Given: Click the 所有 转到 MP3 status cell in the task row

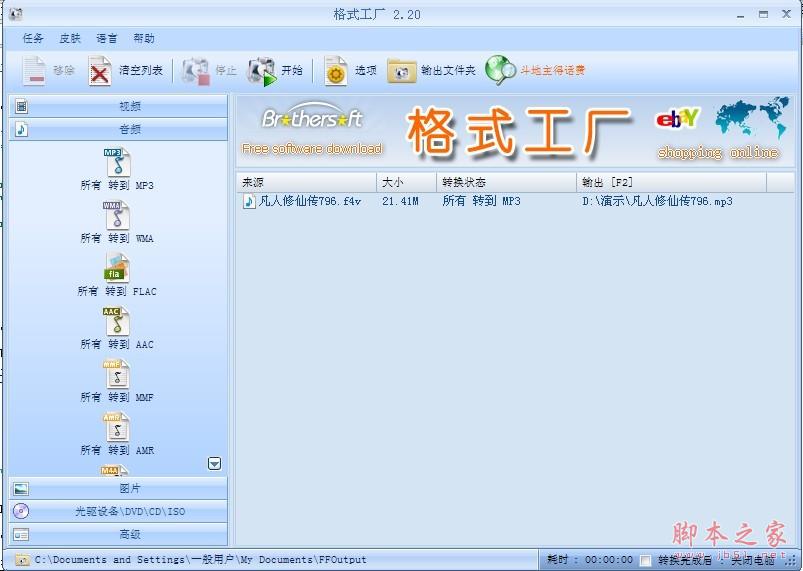Looking at the screenshot, I should click(481, 201).
